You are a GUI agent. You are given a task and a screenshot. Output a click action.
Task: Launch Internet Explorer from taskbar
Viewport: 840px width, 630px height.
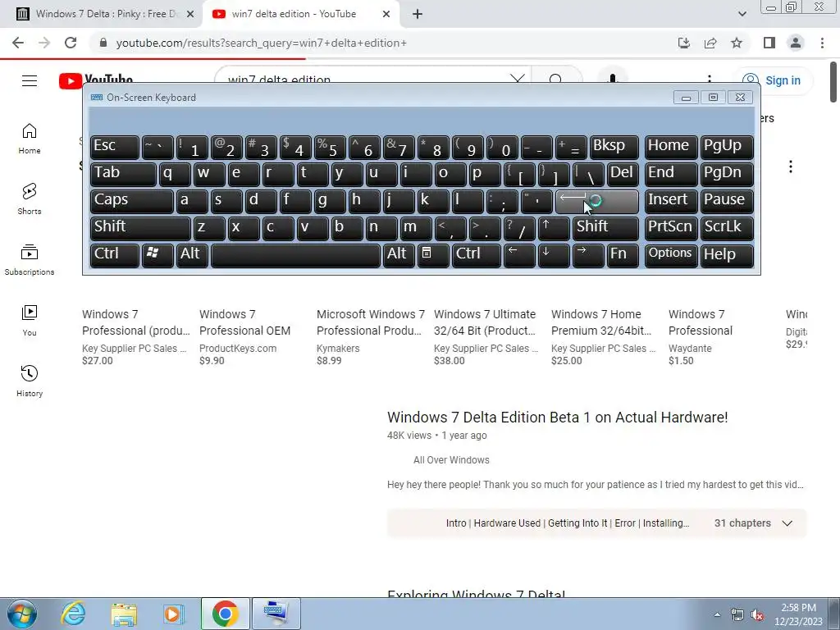click(73, 614)
